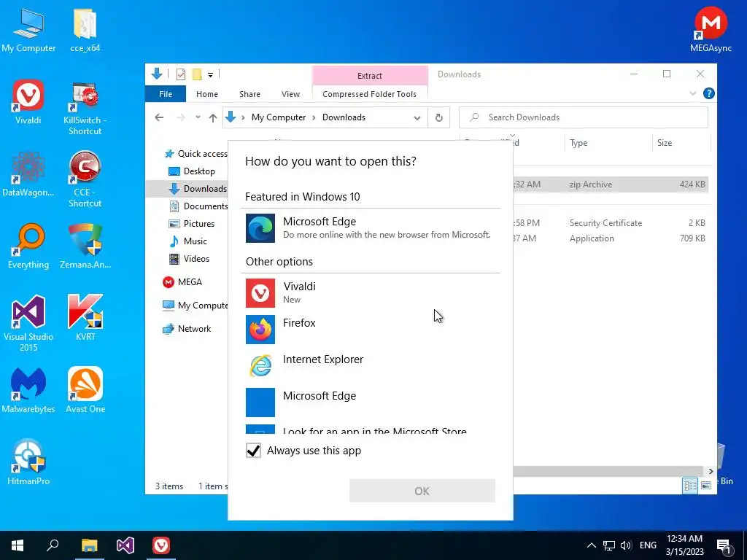This screenshot has width=747, height=560.
Task: Open the notification center icon
Action: [724, 545]
